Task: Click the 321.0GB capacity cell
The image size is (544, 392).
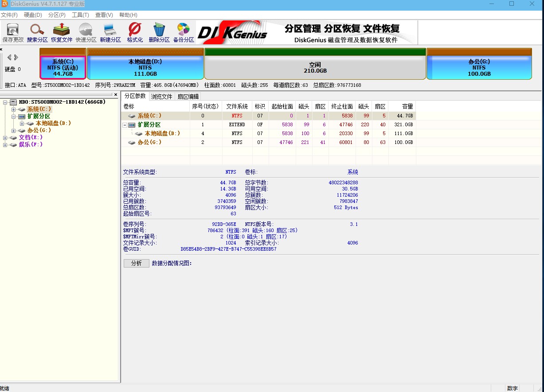Action: click(404, 124)
